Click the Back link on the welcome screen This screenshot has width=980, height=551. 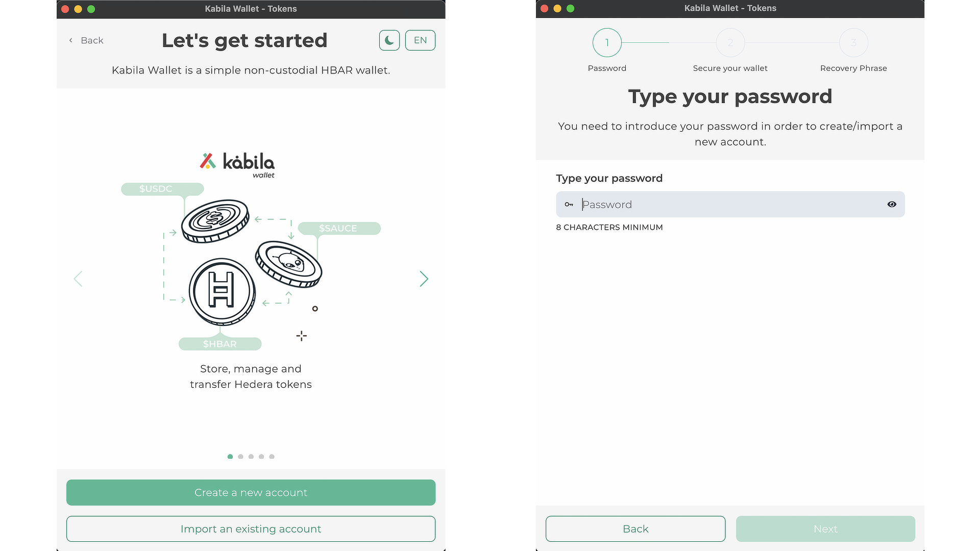(x=86, y=40)
